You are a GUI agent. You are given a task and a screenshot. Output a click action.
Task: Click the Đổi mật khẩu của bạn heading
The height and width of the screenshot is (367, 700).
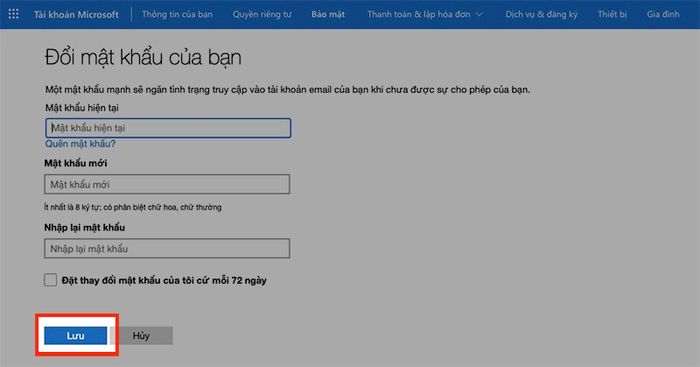point(143,58)
